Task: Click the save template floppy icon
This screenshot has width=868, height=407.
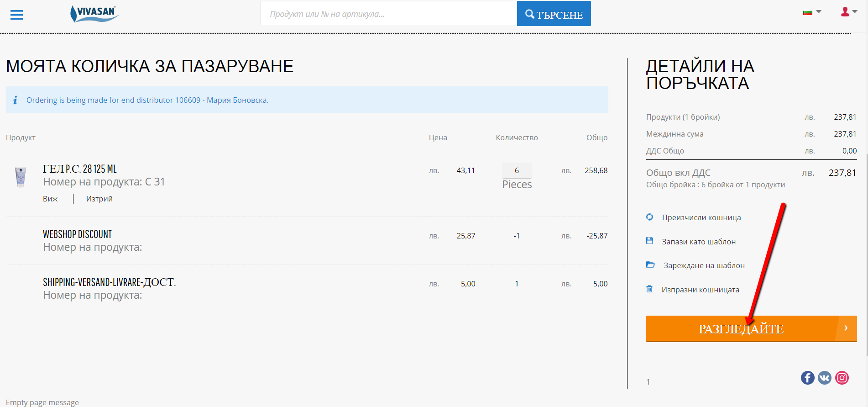Action: 650,241
